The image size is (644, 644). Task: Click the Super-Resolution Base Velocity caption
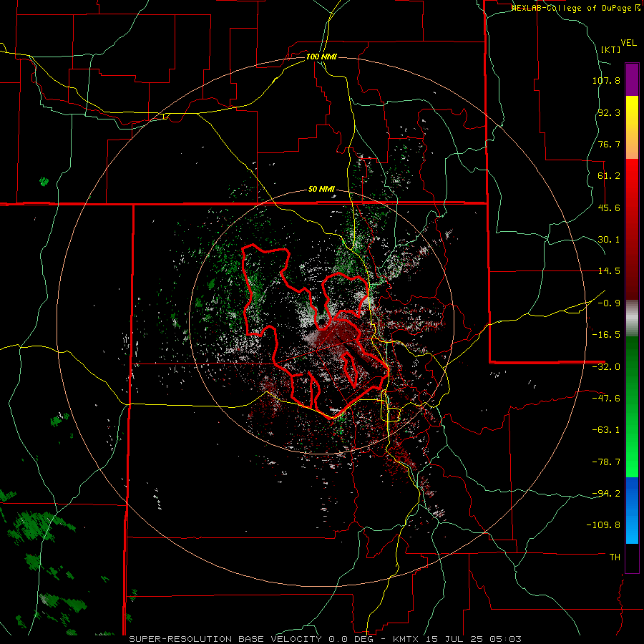[x=326, y=639]
